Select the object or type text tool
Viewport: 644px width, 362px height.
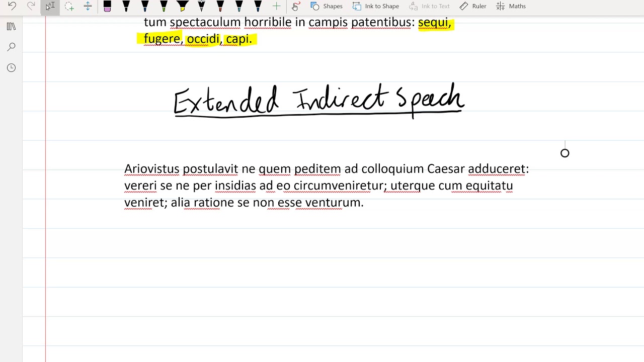[50, 6]
